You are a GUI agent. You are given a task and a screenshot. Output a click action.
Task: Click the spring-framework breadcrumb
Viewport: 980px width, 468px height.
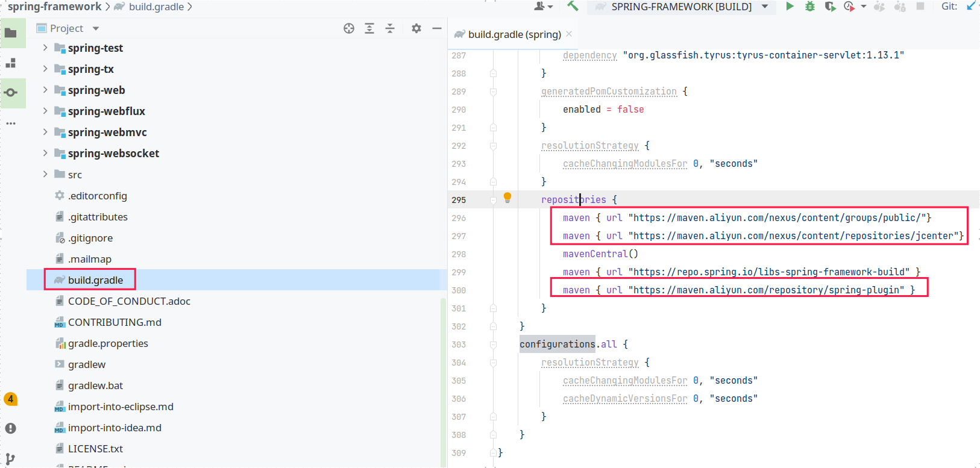point(55,7)
